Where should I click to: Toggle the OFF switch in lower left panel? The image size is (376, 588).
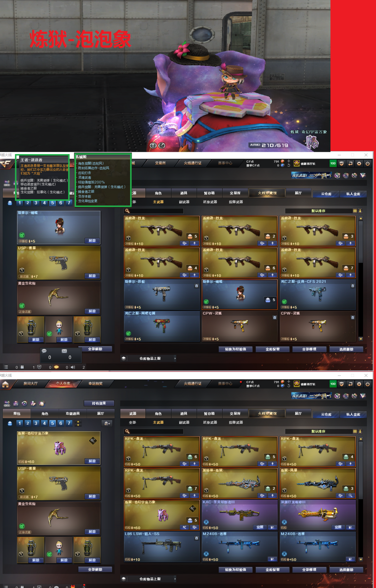(x=7, y=403)
